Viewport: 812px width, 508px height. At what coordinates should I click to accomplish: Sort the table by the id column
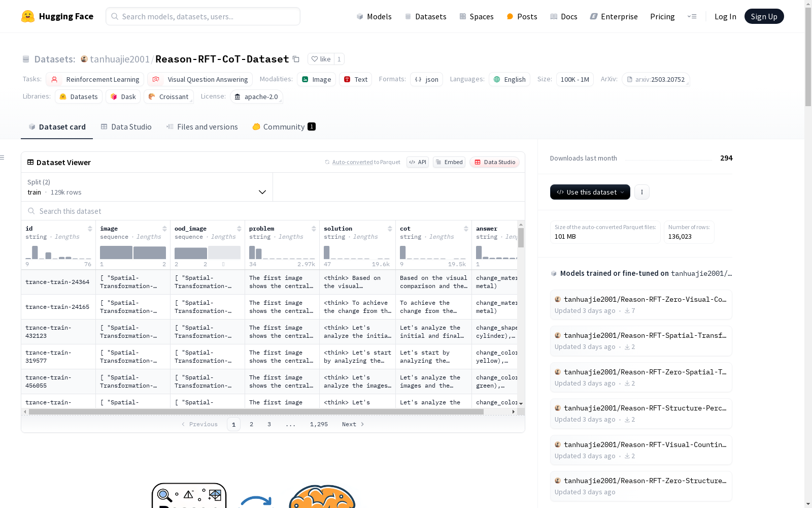pos(90,229)
